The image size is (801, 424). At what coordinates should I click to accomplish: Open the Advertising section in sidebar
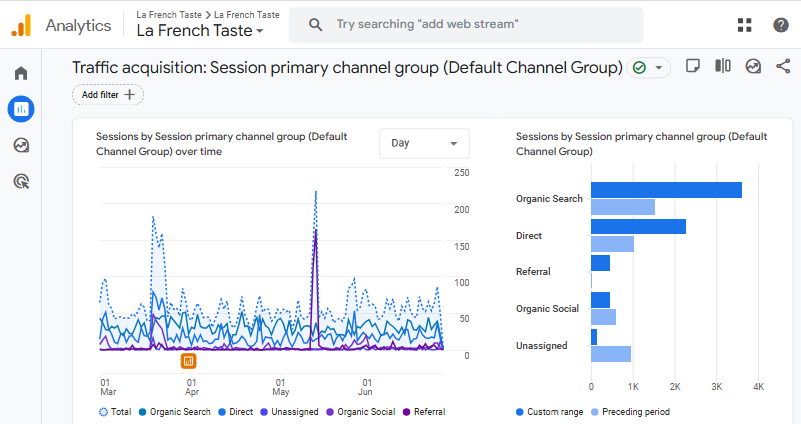[x=20, y=181]
